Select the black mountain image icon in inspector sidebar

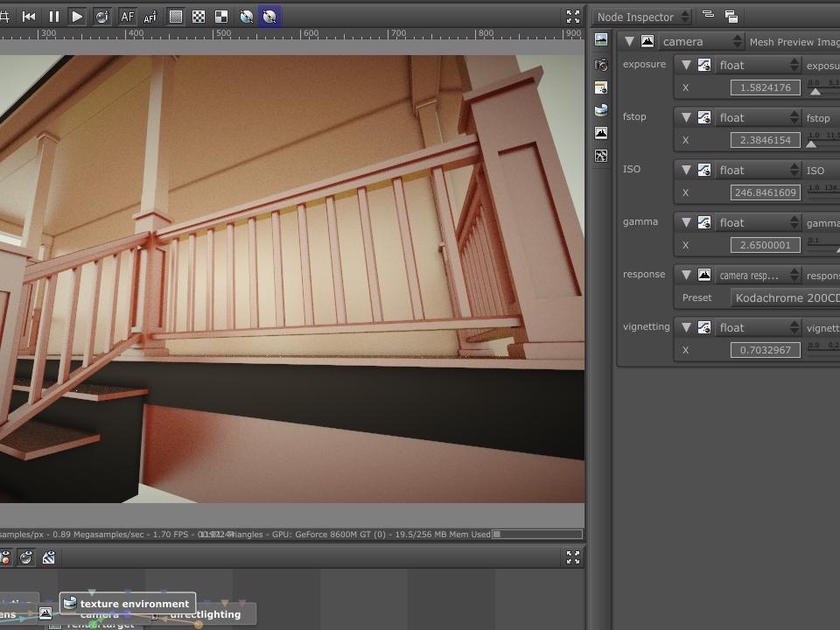point(601,133)
